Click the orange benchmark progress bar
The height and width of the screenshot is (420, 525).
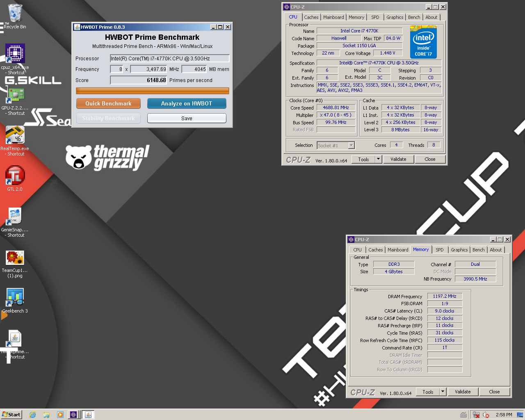pos(152,91)
